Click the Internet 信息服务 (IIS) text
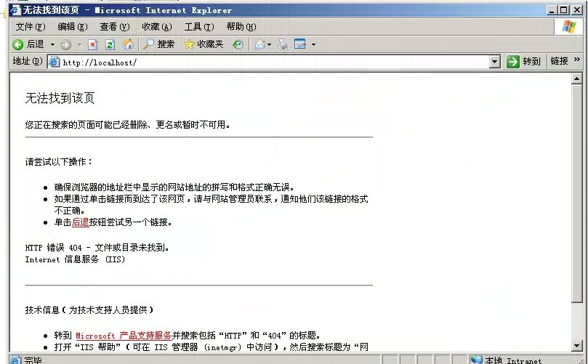588x364 pixels. coord(75,259)
